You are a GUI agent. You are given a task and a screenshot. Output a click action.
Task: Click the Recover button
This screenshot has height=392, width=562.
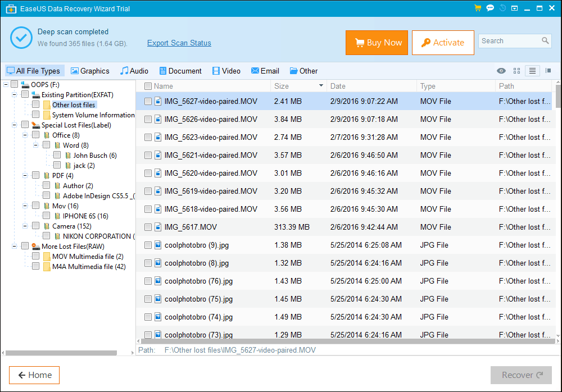[521, 375]
